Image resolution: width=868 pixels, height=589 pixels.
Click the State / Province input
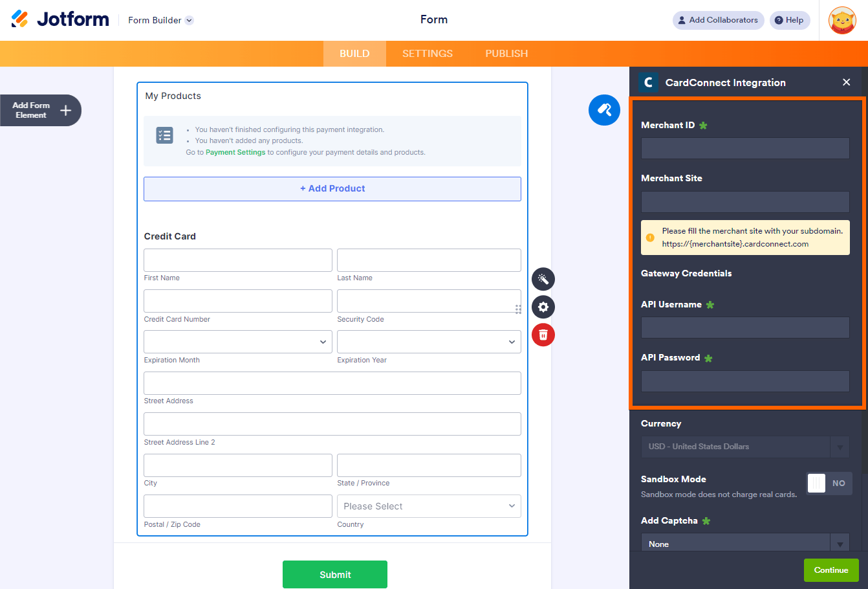(429, 465)
